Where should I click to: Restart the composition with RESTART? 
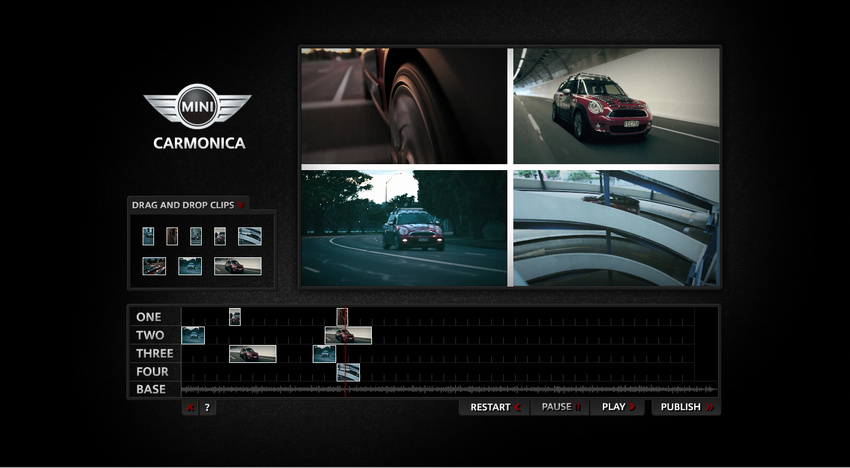pyautogui.click(x=495, y=407)
